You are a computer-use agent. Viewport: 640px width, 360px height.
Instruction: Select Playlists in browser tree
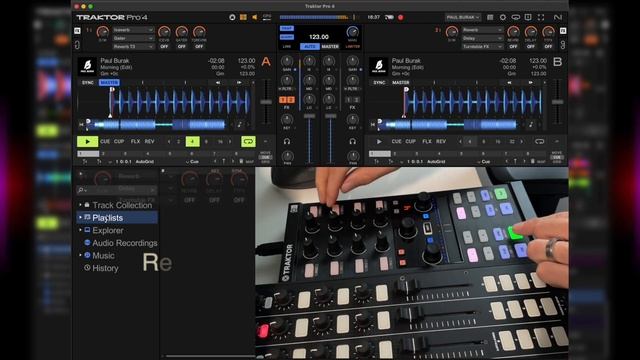[117, 218]
